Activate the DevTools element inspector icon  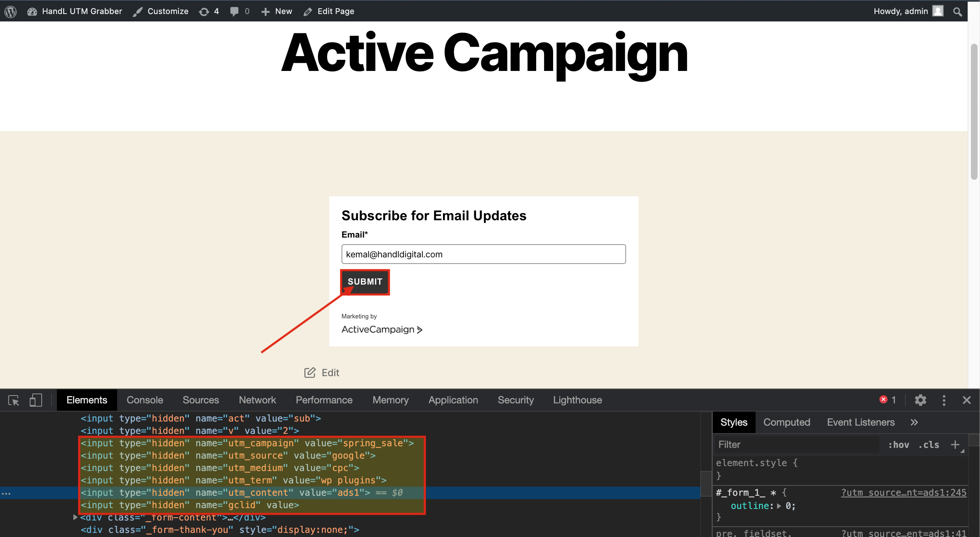tap(14, 400)
